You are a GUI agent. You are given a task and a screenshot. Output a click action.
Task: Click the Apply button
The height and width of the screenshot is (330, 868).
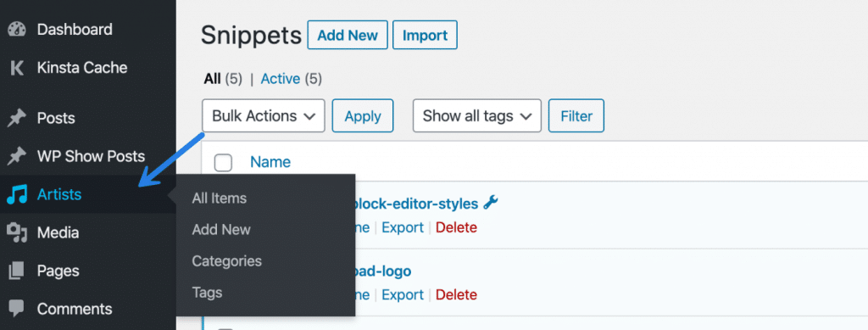tap(363, 116)
